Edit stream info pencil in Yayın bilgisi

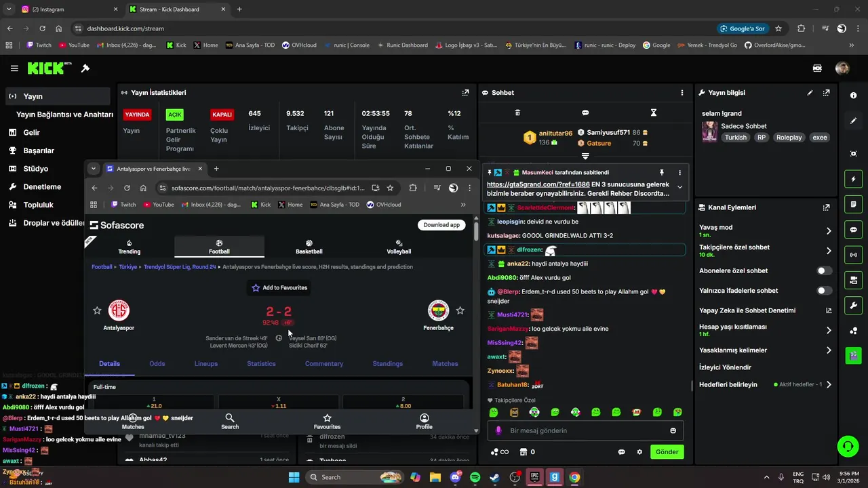[x=810, y=93]
